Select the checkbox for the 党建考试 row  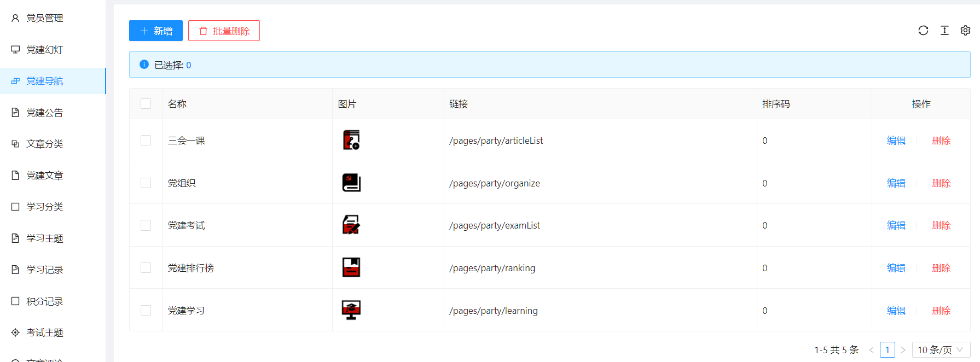146,225
